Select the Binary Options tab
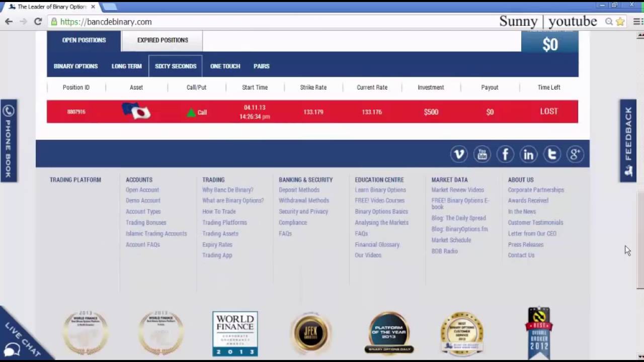Screen dimensions: 644x362 (x=76, y=66)
